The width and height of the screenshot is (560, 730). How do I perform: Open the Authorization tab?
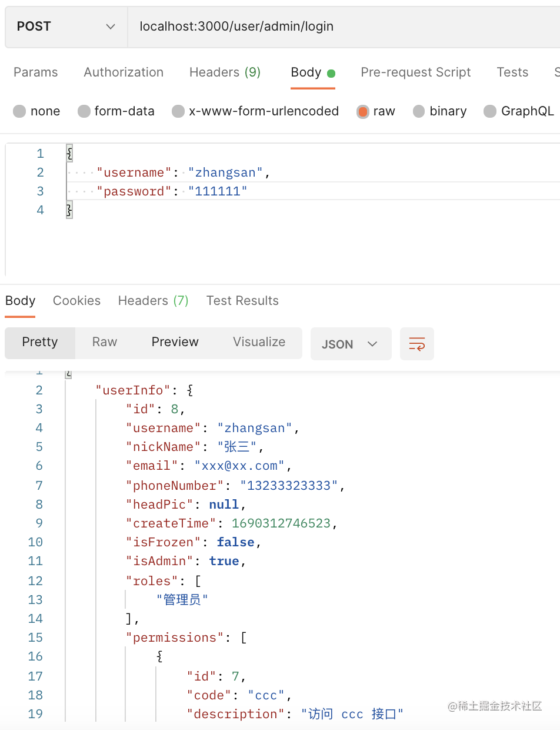pyautogui.click(x=124, y=72)
